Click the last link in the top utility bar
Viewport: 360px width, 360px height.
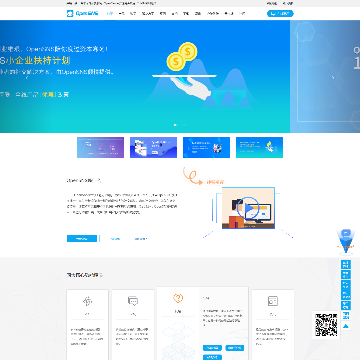288,4
